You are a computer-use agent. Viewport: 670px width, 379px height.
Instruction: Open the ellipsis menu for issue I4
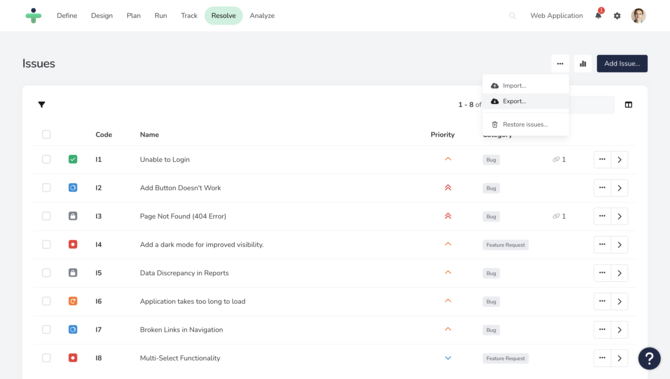[x=602, y=244]
